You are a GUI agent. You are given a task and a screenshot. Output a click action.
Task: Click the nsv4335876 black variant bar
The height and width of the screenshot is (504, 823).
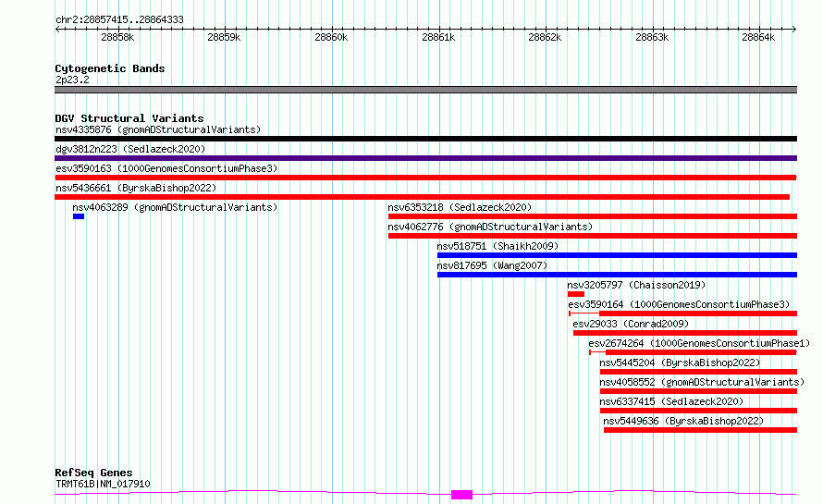click(x=425, y=139)
